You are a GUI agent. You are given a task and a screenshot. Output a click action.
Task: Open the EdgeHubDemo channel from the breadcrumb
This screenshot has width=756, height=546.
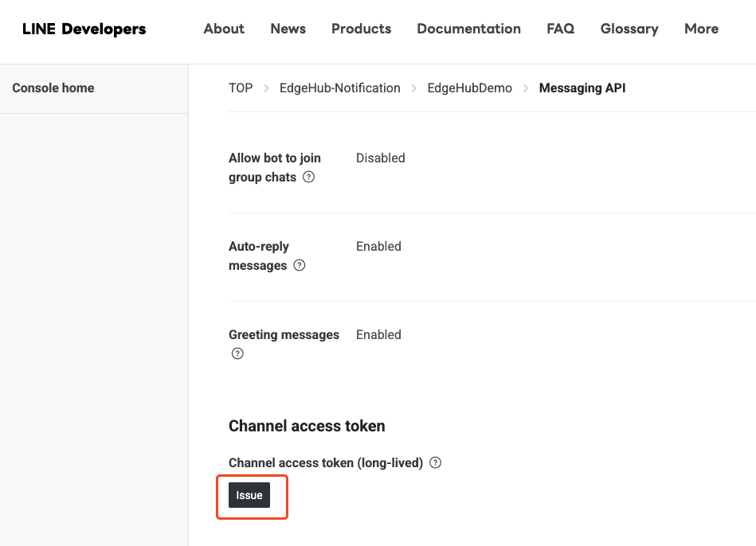(x=469, y=88)
